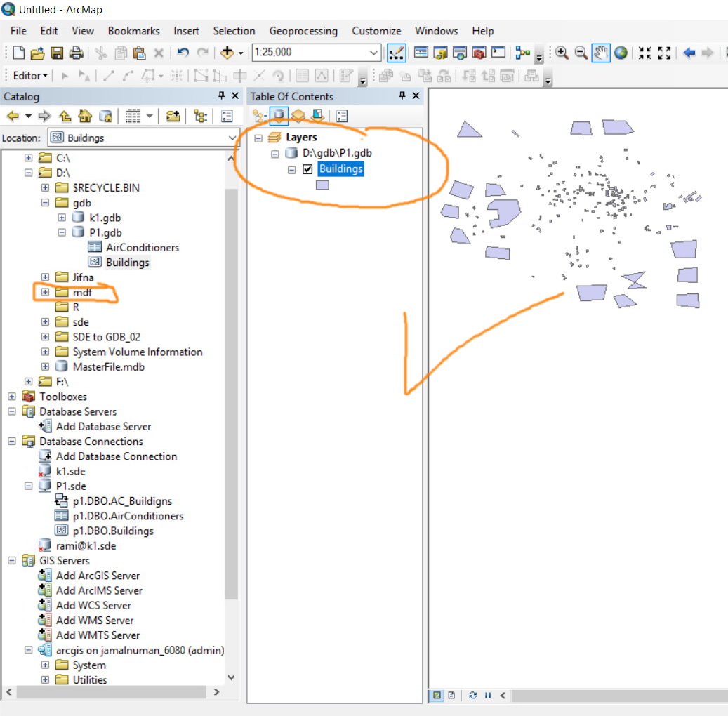Select the Zoom In tool
Viewport: 728px width, 716px height.
click(562, 53)
